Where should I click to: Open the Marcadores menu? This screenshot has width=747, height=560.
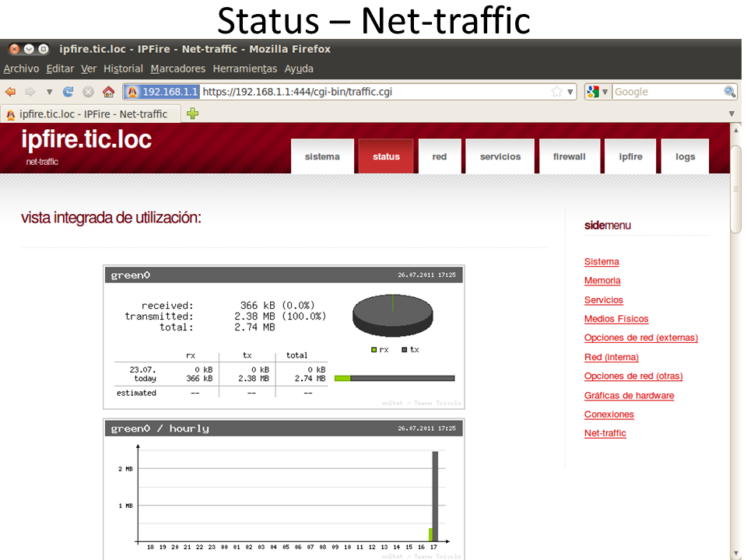[x=177, y=68]
